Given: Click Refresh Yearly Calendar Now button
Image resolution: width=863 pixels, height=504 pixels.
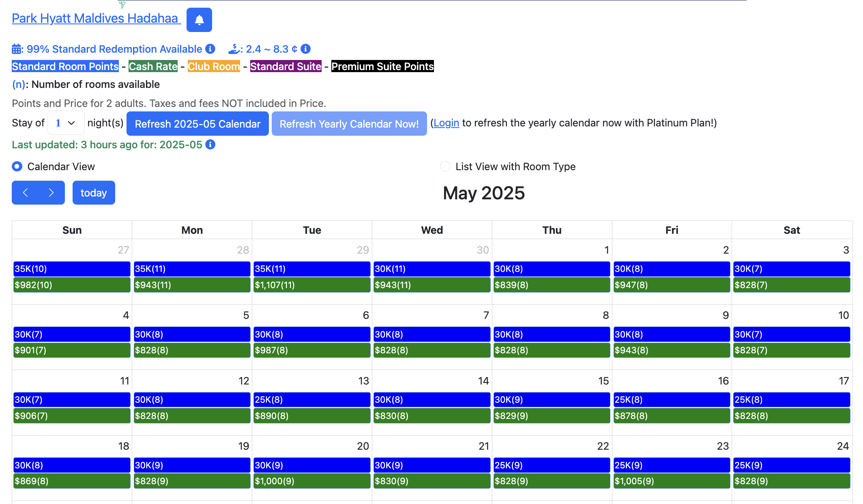Looking at the screenshot, I should coord(349,124).
